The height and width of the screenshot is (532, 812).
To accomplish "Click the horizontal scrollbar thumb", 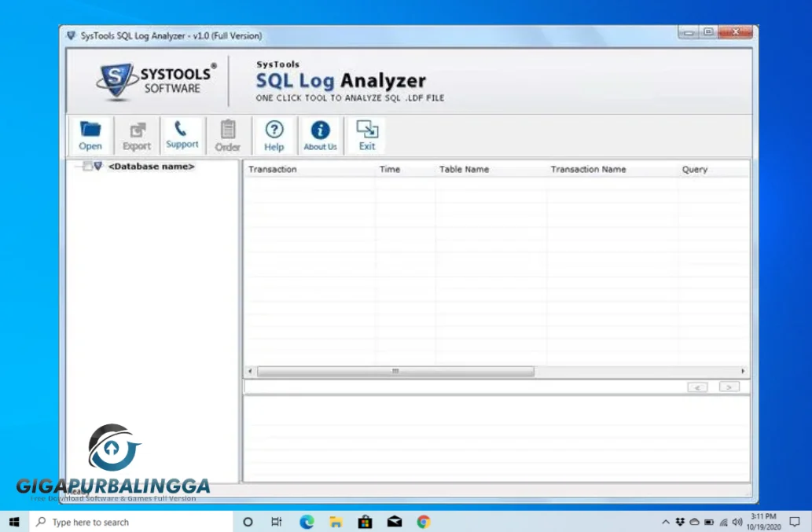I will [395, 371].
